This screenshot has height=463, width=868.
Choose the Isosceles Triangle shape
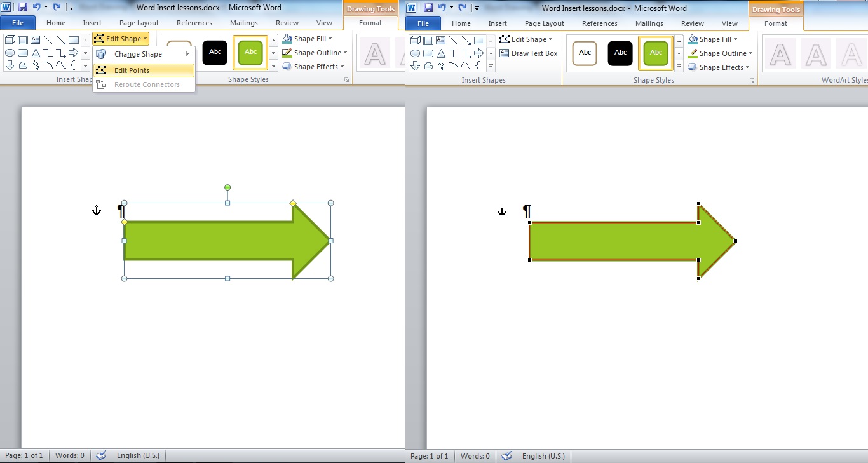pyautogui.click(x=36, y=53)
